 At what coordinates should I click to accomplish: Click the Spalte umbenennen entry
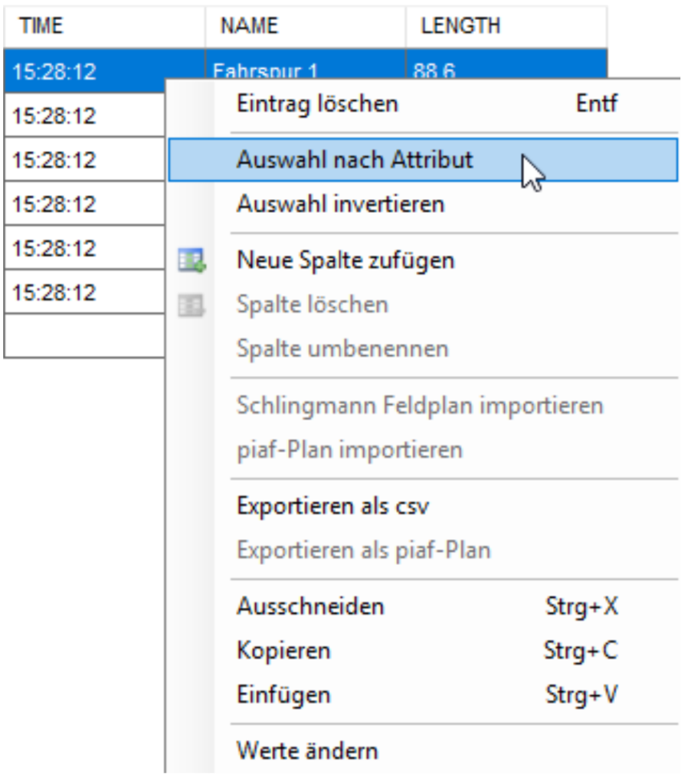342,349
